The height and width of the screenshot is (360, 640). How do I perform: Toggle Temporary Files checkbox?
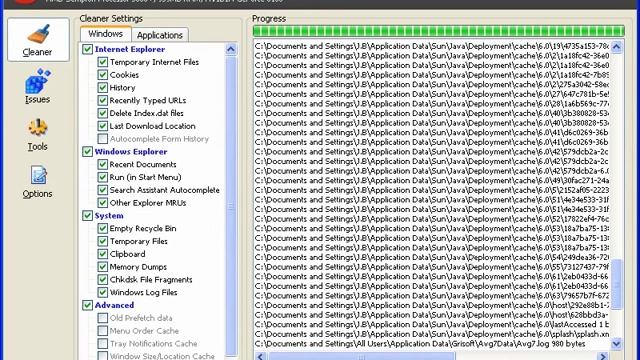point(102,241)
